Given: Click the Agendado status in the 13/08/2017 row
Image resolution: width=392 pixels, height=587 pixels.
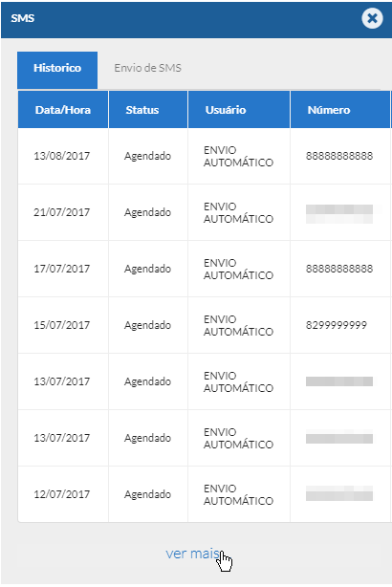Looking at the screenshot, I should pyautogui.click(x=147, y=156).
